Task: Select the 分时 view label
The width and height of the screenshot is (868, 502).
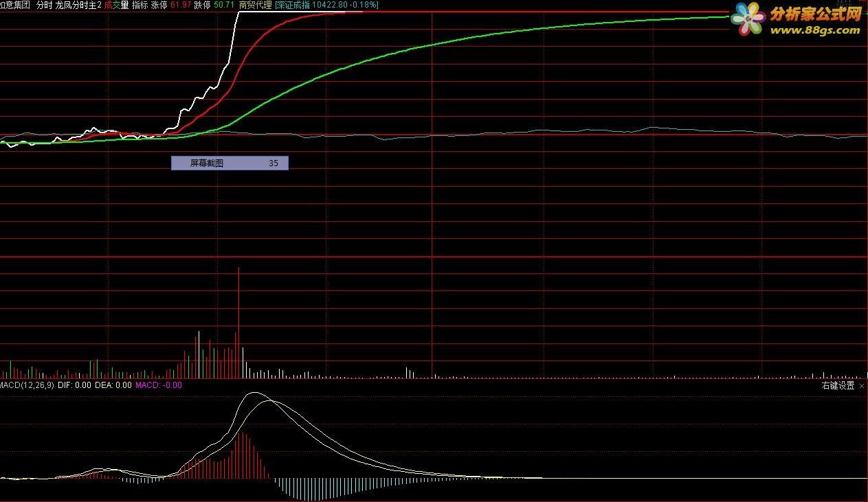Action: [x=43, y=5]
